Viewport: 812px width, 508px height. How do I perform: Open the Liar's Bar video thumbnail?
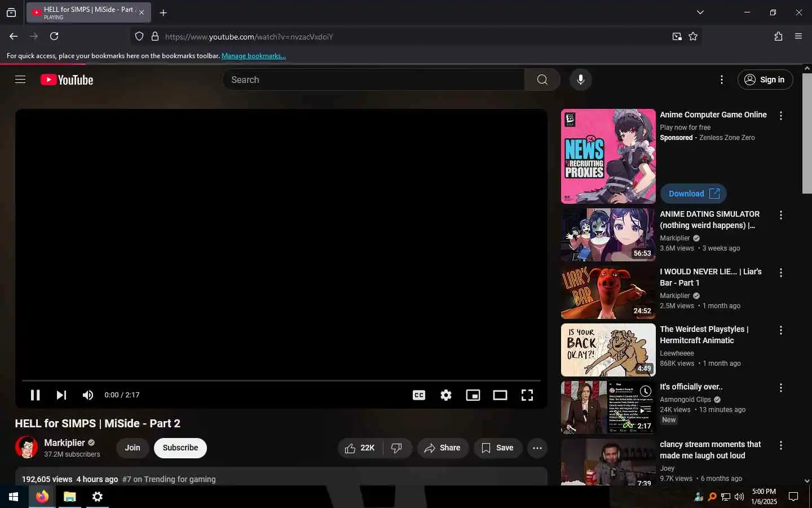[608, 292]
